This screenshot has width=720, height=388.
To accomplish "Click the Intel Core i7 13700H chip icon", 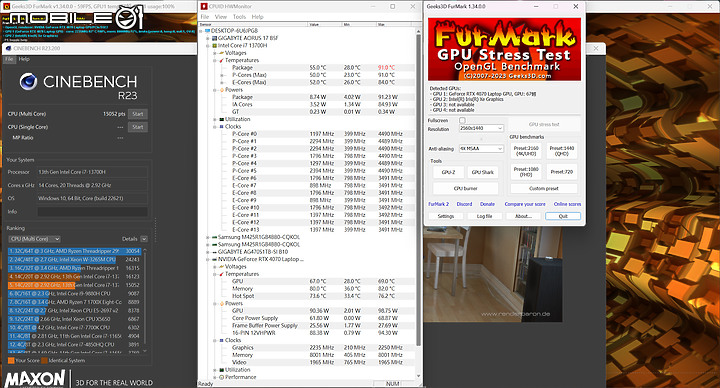I will [214, 45].
